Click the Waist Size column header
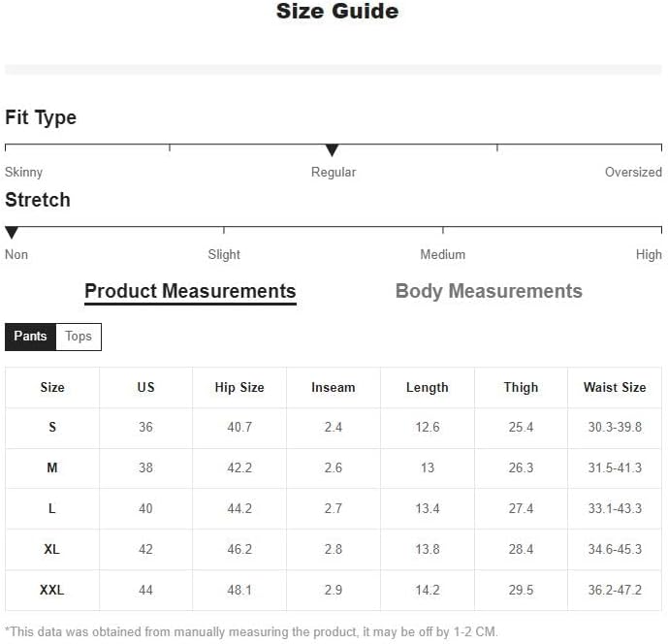Image resolution: width=668 pixels, height=644 pixels. point(614,387)
